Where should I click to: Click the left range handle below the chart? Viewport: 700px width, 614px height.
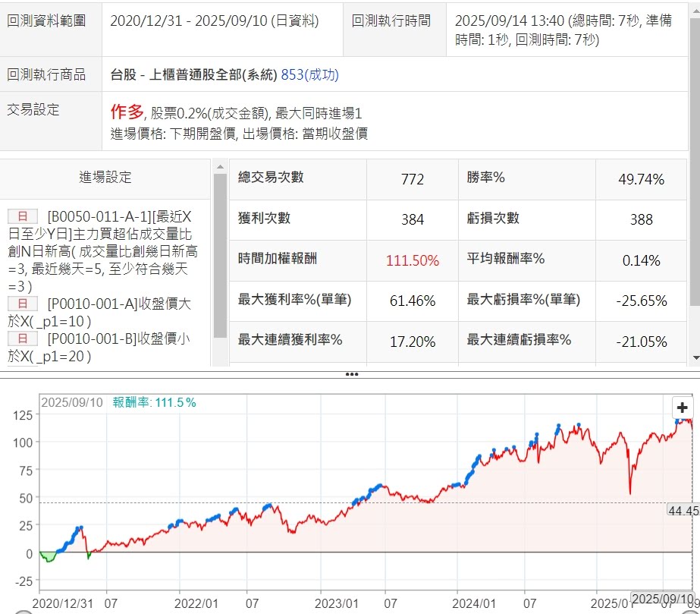click(23, 611)
